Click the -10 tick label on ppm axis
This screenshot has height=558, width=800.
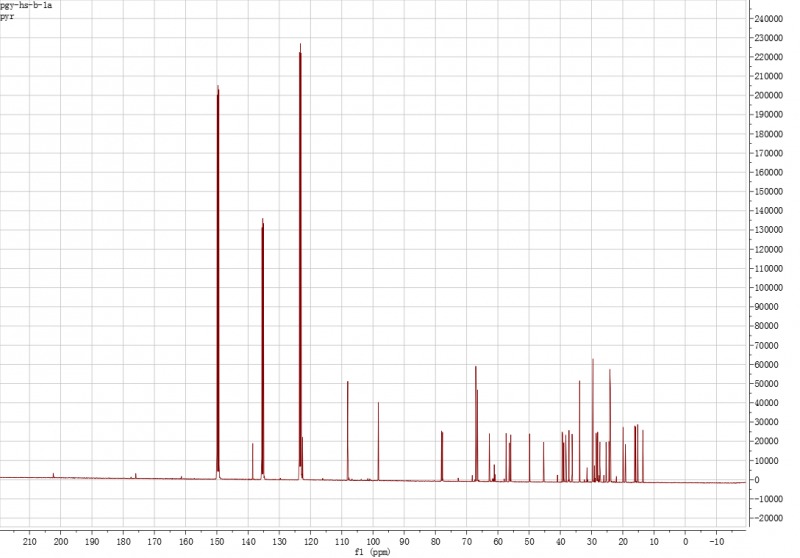[x=716, y=542]
